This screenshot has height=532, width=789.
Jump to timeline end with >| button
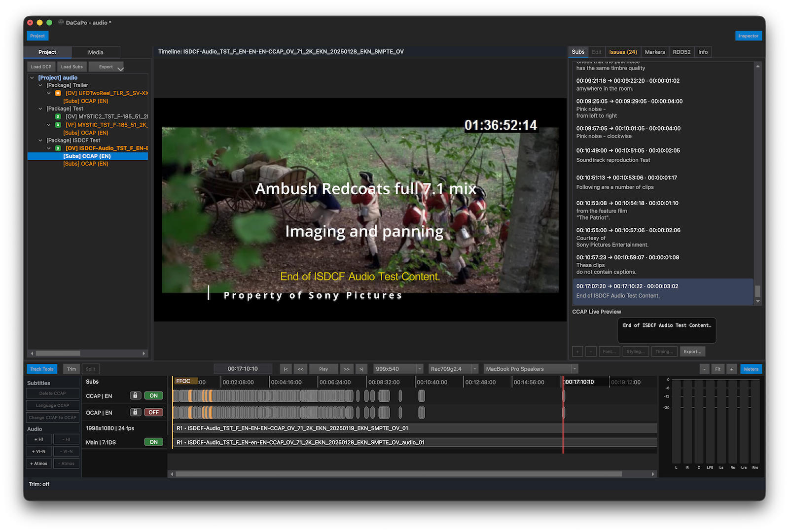pyautogui.click(x=361, y=369)
